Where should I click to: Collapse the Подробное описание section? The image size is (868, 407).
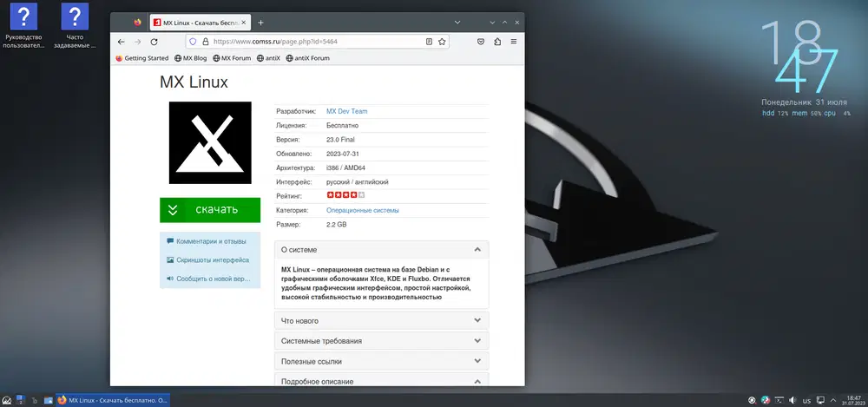(x=381, y=381)
